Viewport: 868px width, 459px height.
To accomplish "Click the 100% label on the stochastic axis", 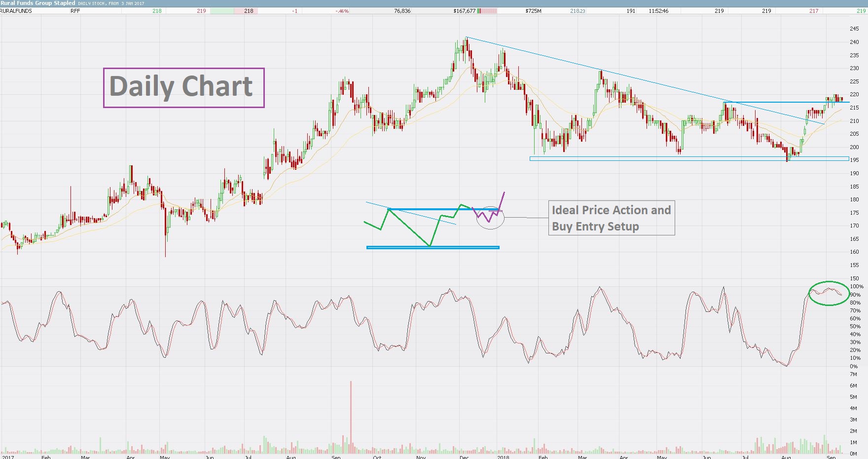I will pos(857,287).
